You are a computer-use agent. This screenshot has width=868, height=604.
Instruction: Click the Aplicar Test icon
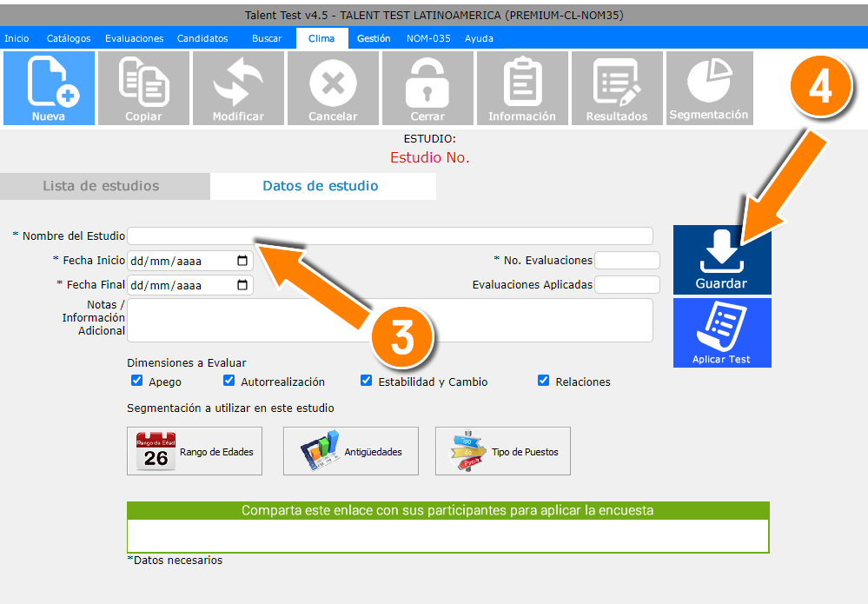722,333
